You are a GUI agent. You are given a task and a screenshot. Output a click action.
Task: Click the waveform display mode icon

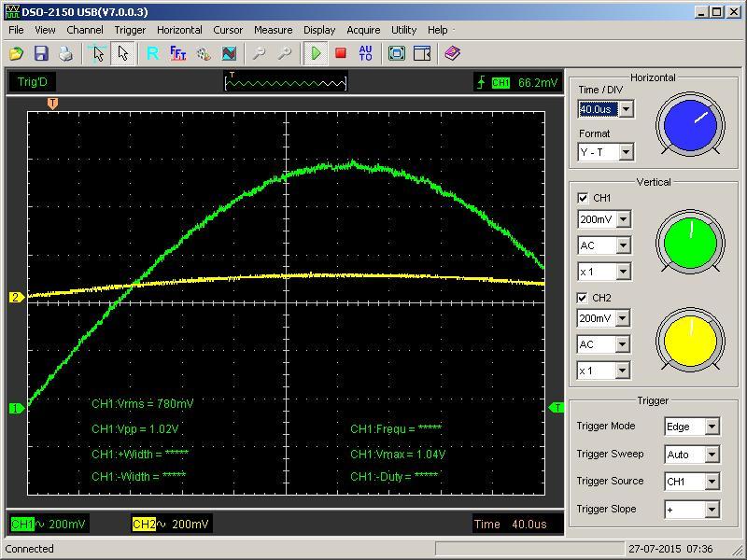[x=229, y=53]
